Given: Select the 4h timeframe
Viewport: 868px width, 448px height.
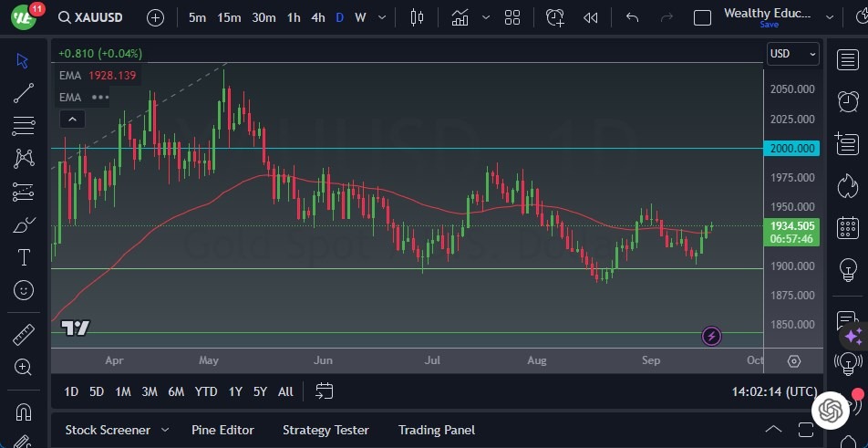Looking at the screenshot, I should pos(317,17).
